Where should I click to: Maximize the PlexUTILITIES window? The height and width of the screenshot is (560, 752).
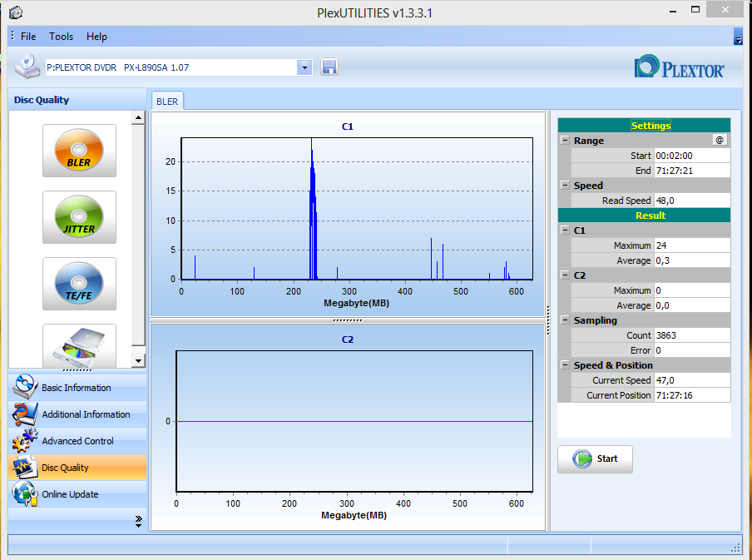coord(695,10)
